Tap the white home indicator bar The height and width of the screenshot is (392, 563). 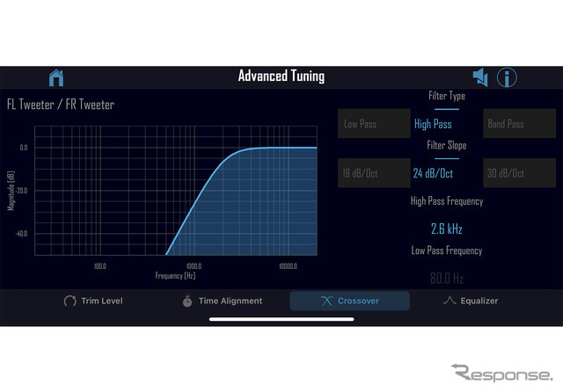point(281,318)
